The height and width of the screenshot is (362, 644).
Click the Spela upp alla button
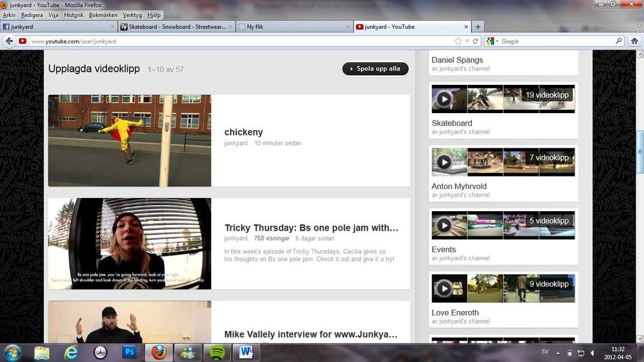pos(375,69)
